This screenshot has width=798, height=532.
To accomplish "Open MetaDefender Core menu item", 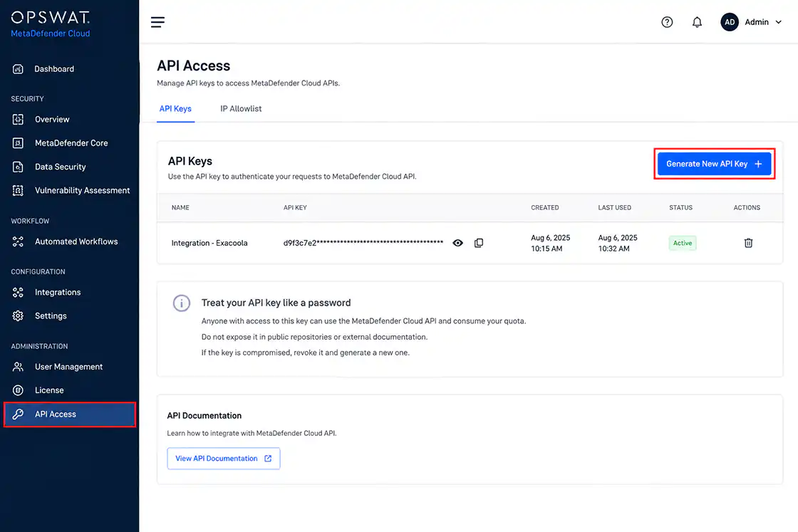I will 71,143.
